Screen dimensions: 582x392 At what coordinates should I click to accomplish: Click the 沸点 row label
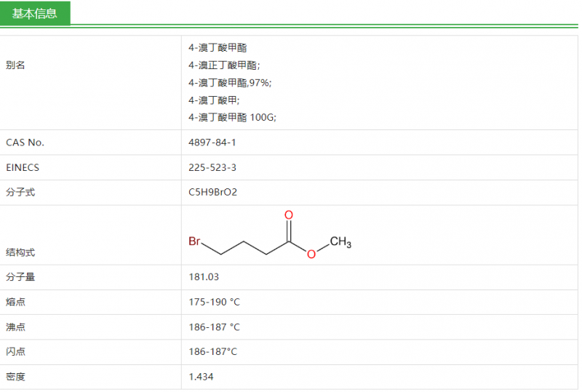point(15,327)
